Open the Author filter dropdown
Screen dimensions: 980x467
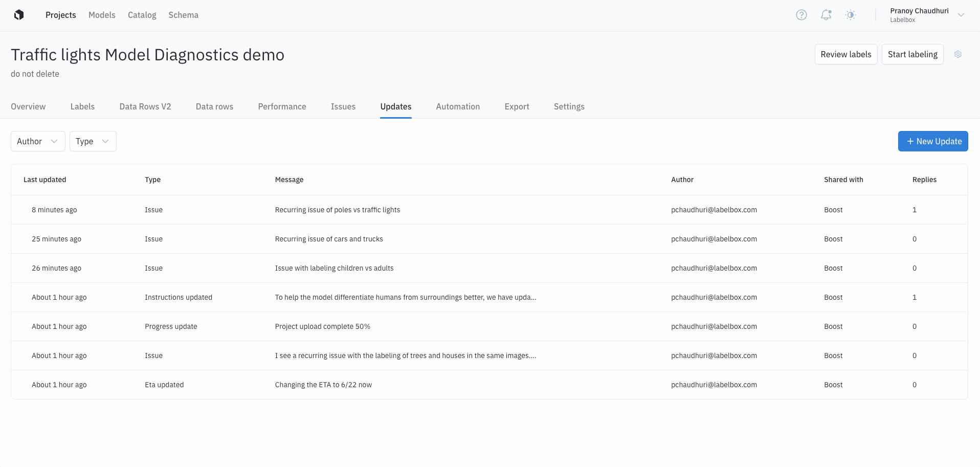[x=38, y=141]
